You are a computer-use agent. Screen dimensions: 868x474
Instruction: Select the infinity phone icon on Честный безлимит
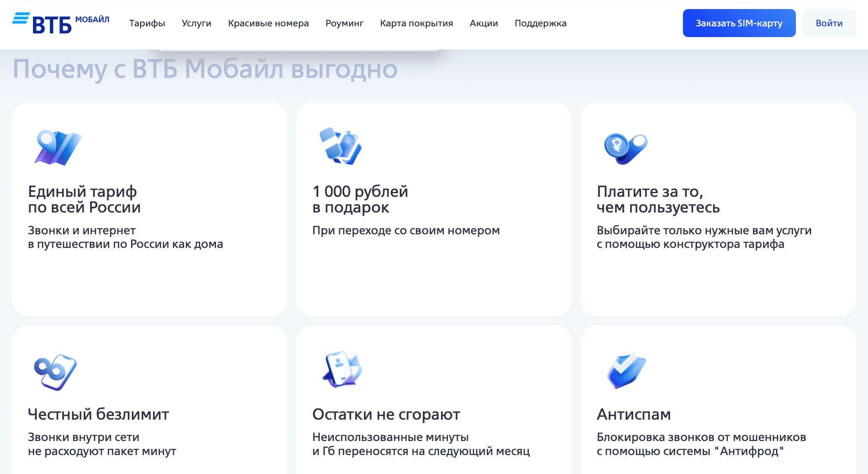point(56,373)
